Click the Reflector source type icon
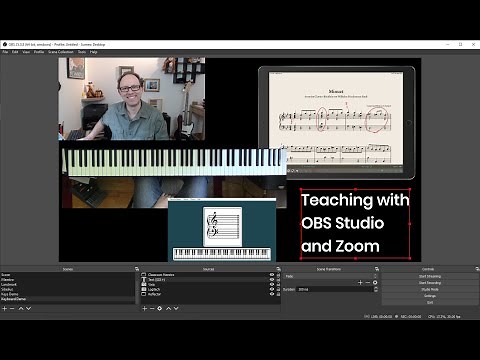 coord(144,294)
